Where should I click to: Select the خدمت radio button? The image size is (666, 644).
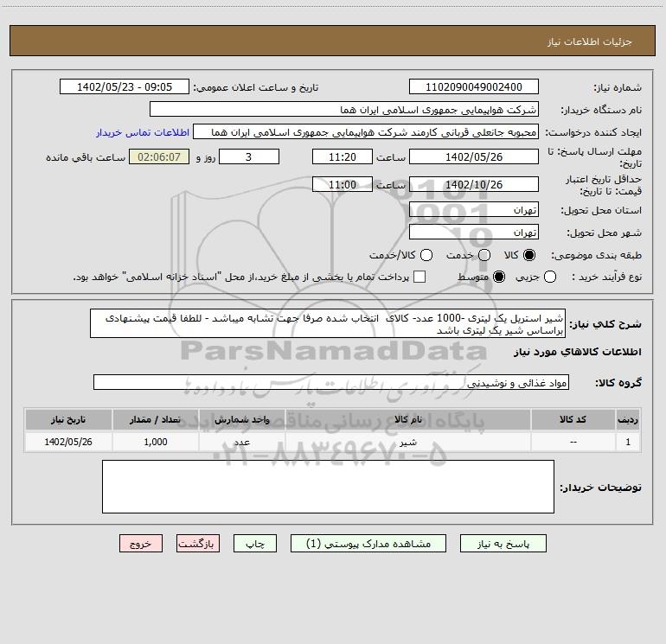pos(484,255)
